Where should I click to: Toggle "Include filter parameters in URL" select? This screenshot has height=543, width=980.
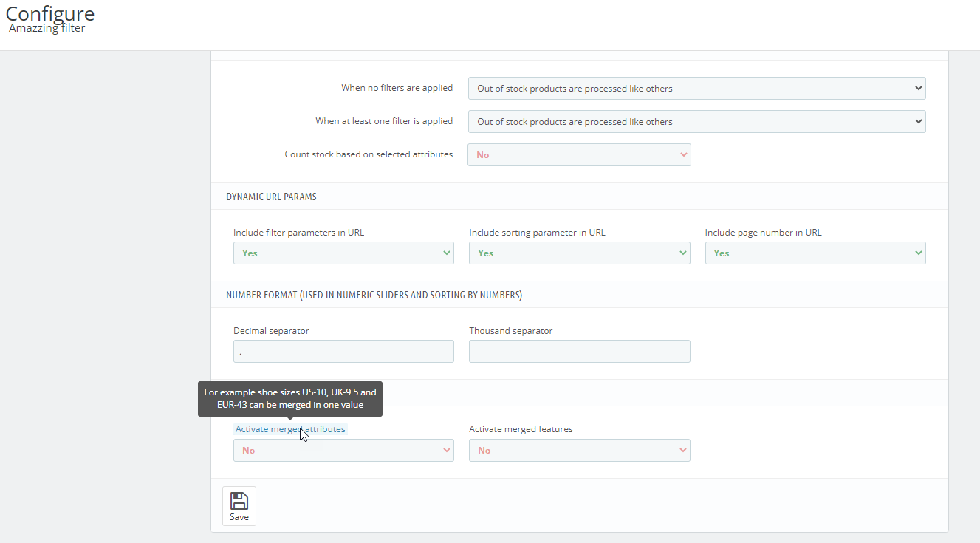[343, 253]
